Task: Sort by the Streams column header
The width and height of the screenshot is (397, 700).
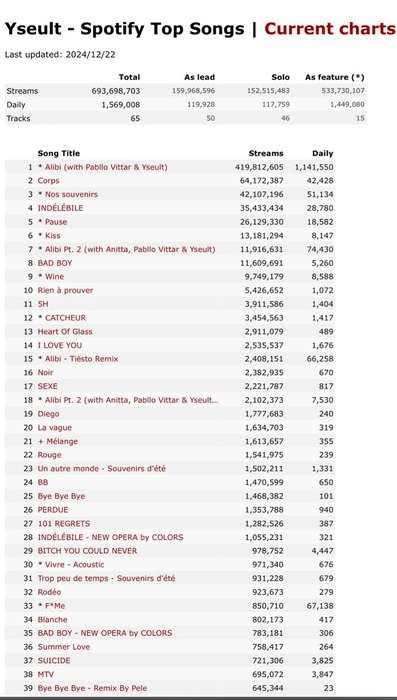Action: pos(266,153)
